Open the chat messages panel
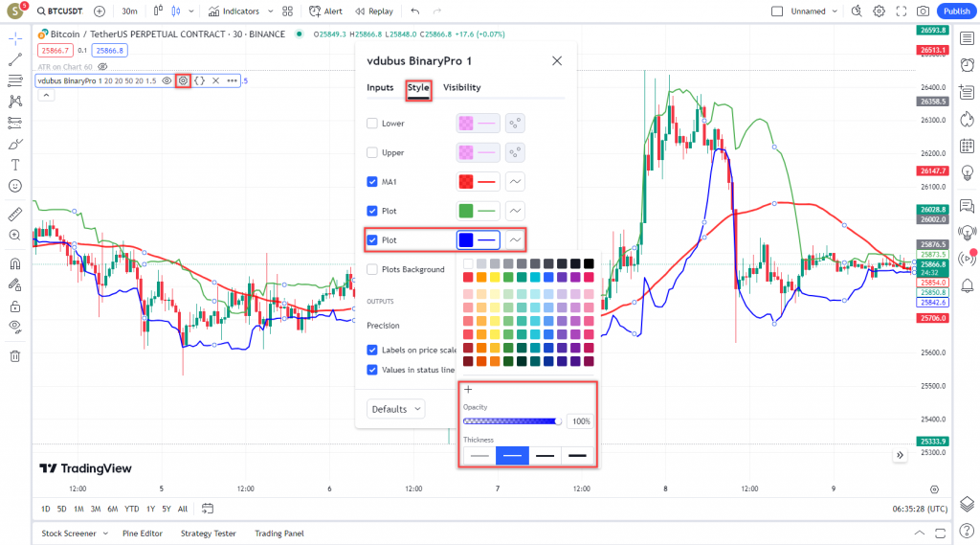Screen dimensions: 980x545 click(x=967, y=205)
